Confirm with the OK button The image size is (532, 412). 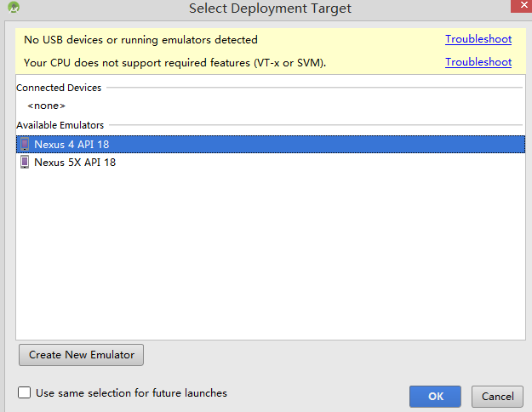pos(435,397)
